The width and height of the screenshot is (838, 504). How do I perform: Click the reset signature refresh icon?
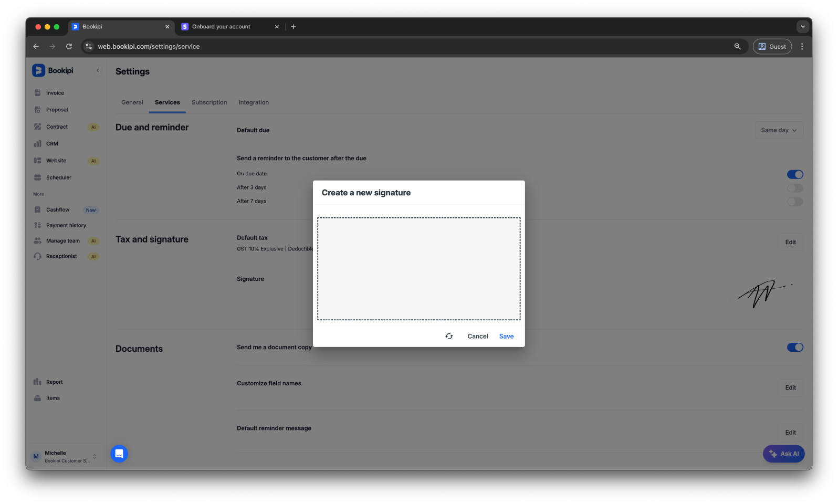point(449,336)
